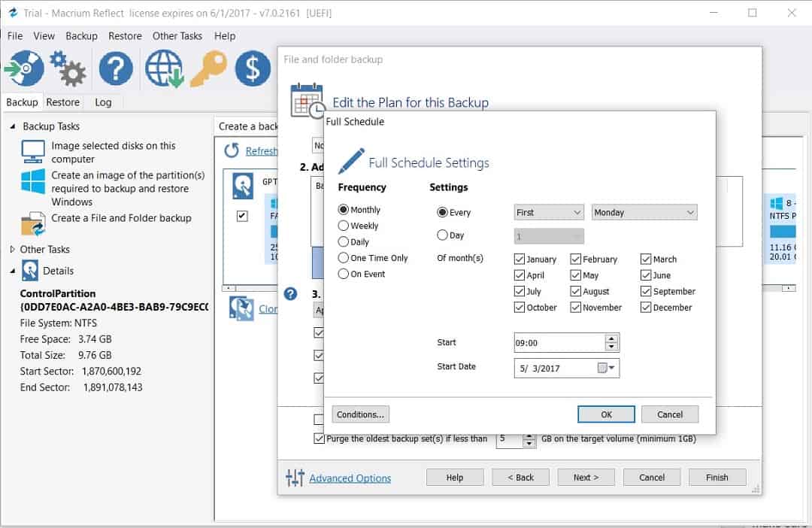Switch to the Log tab
The height and width of the screenshot is (528, 812).
pyautogui.click(x=103, y=102)
